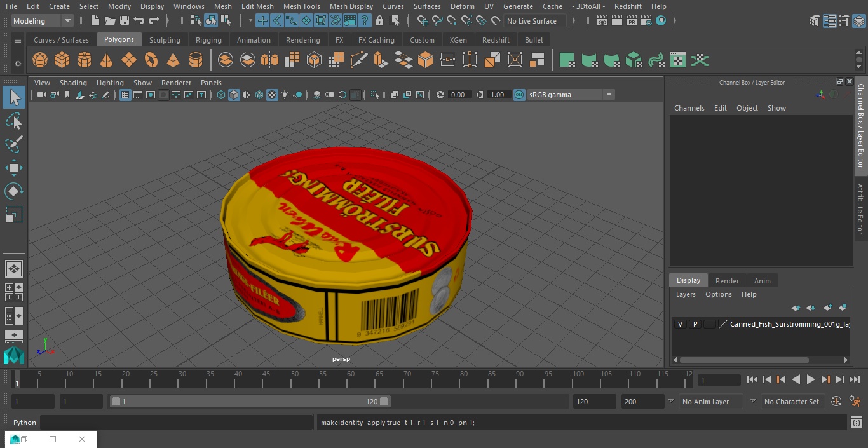
Task: Switch to the Sculpting shelf tab
Action: [x=165, y=40]
